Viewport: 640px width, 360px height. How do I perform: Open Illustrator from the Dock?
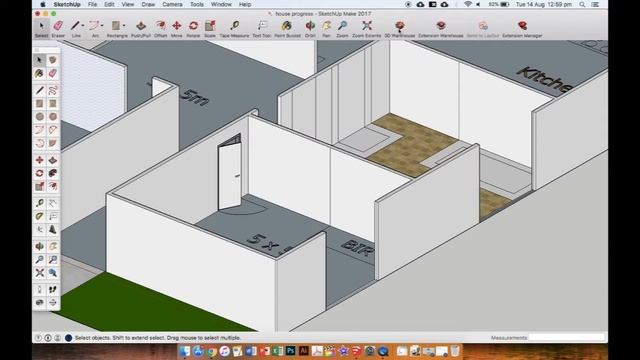coord(303,351)
